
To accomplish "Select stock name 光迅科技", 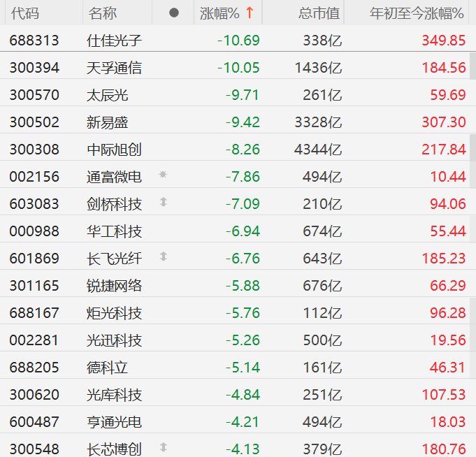I will [114, 340].
